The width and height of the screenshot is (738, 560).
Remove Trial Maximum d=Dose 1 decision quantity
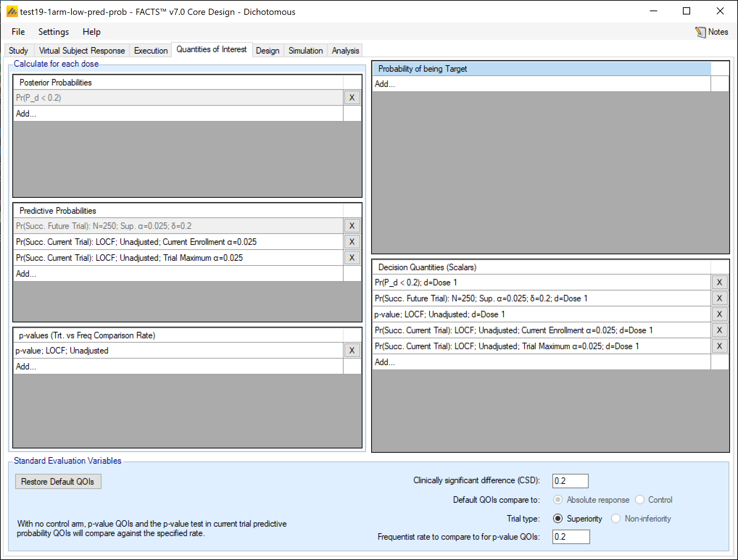pyautogui.click(x=719, y=346)
